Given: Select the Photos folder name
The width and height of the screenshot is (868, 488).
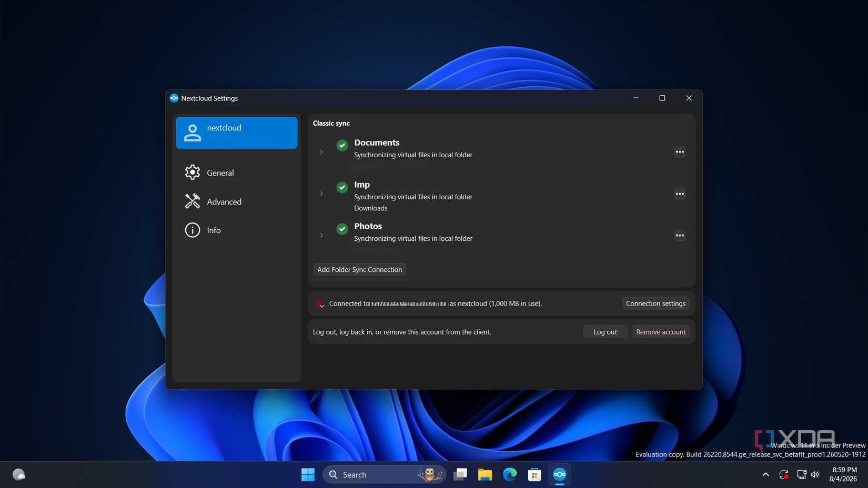Looking at the screenshot, I should tap(368, 226).
